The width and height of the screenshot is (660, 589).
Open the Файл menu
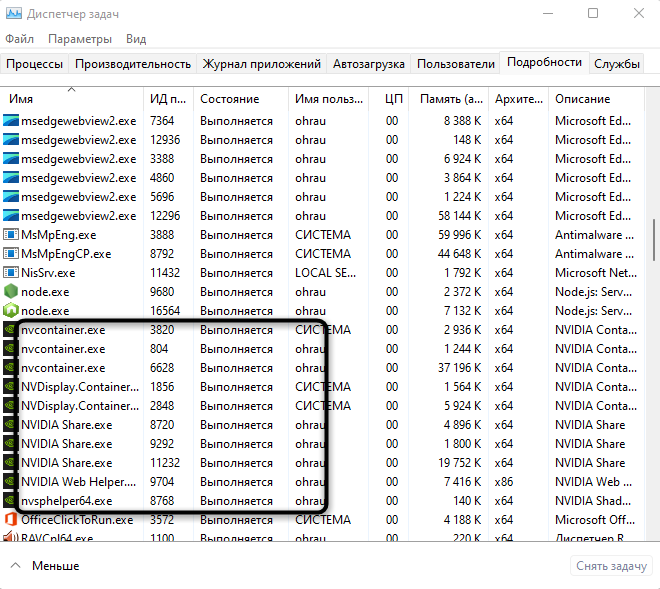coord(19,39)
